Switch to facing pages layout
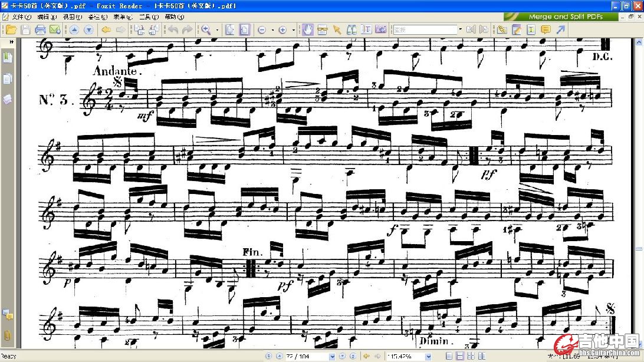Image resolution: width=644 pixels, height=362 pixels. point(481,356)
